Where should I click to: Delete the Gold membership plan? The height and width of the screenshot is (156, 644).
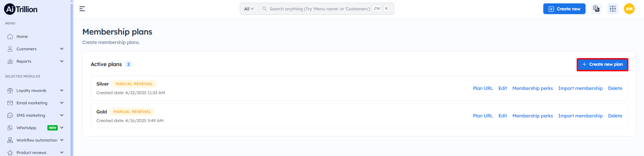click(x=615, y=116)
